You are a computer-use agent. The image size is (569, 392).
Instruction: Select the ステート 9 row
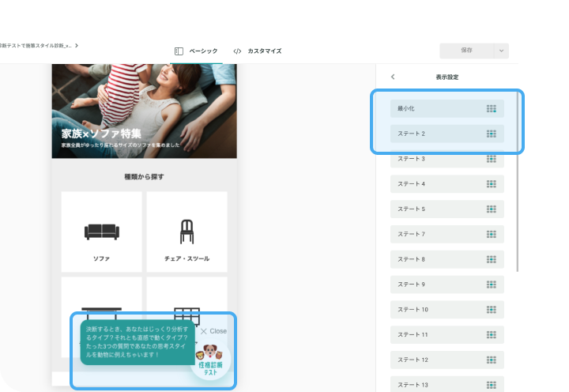coord(447,285)
